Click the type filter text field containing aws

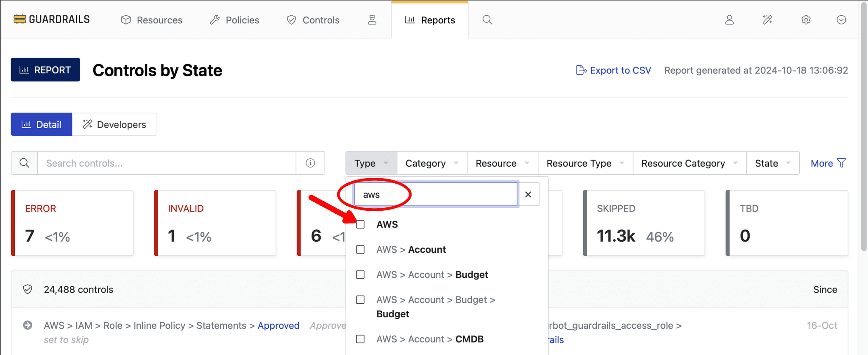click(436, 194)
